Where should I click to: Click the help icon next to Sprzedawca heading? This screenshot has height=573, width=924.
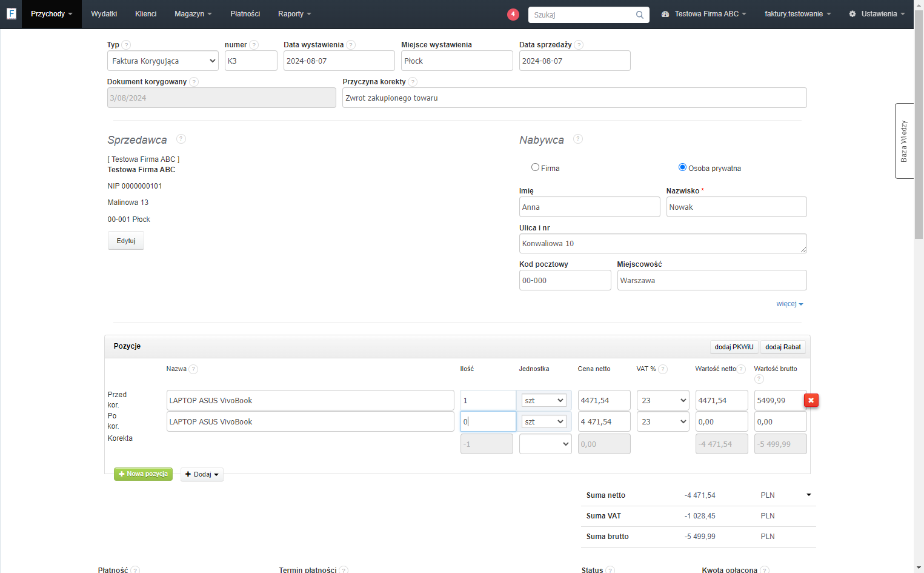click(x=181, y=139)
